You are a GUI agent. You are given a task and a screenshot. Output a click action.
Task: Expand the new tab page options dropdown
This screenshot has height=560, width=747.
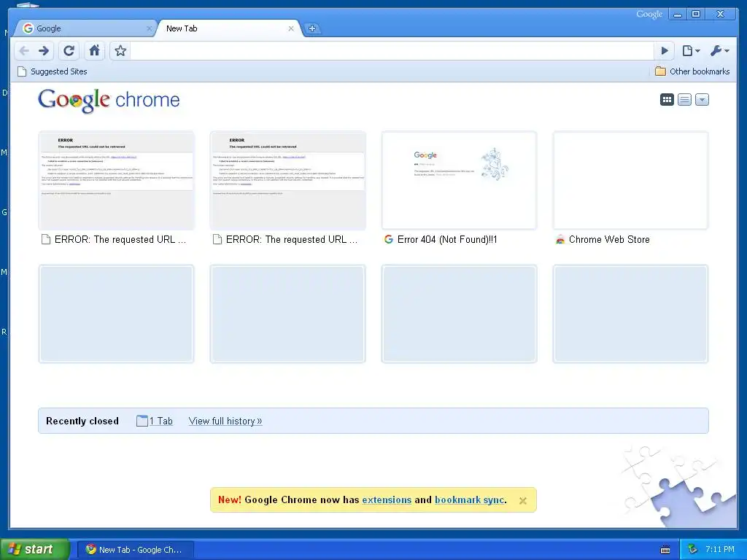[x=702, y=99]
